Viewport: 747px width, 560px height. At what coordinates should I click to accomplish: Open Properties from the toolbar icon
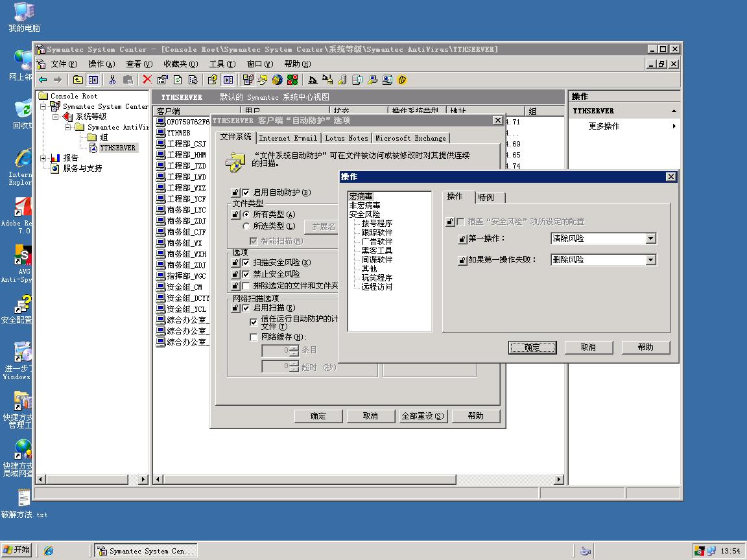click(x=163, y=80)
